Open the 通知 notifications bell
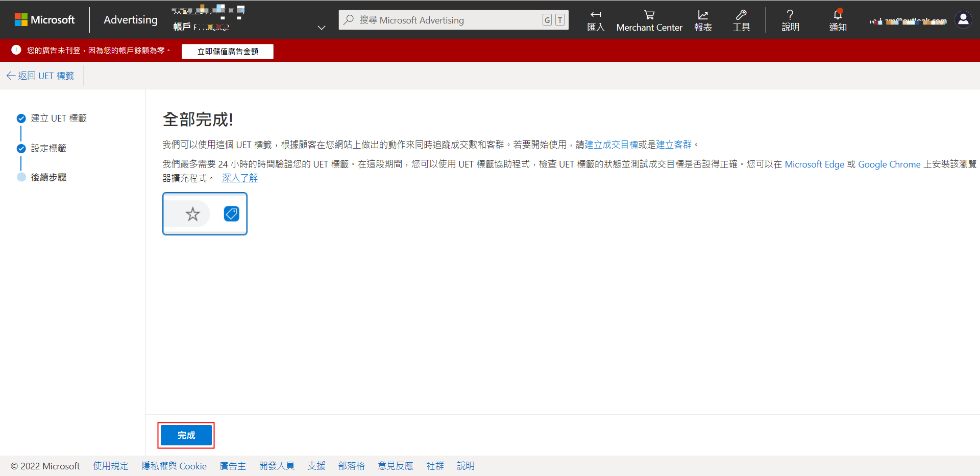 [x=838, y=20]
